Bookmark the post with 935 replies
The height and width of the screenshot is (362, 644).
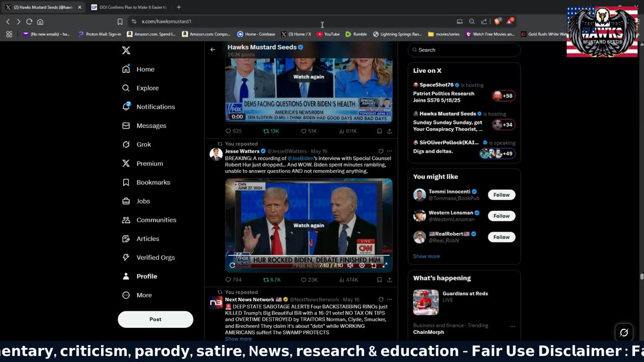[379, 131]
